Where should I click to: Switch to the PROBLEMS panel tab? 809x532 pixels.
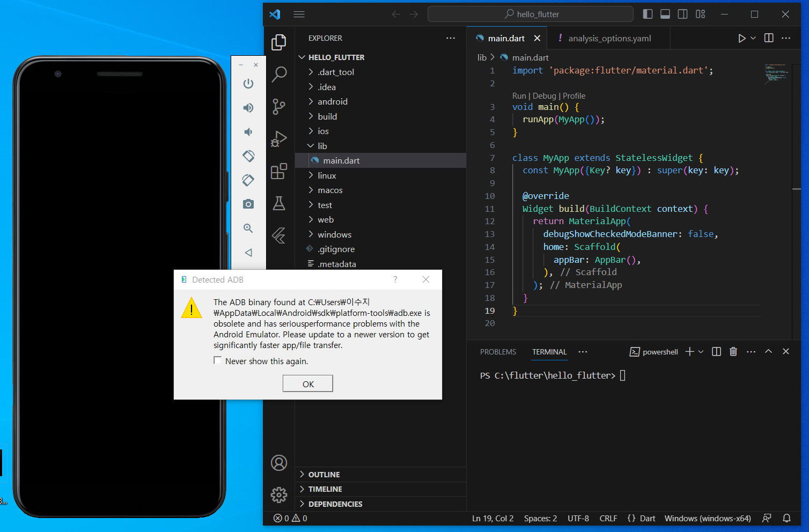tap(498, 352)
